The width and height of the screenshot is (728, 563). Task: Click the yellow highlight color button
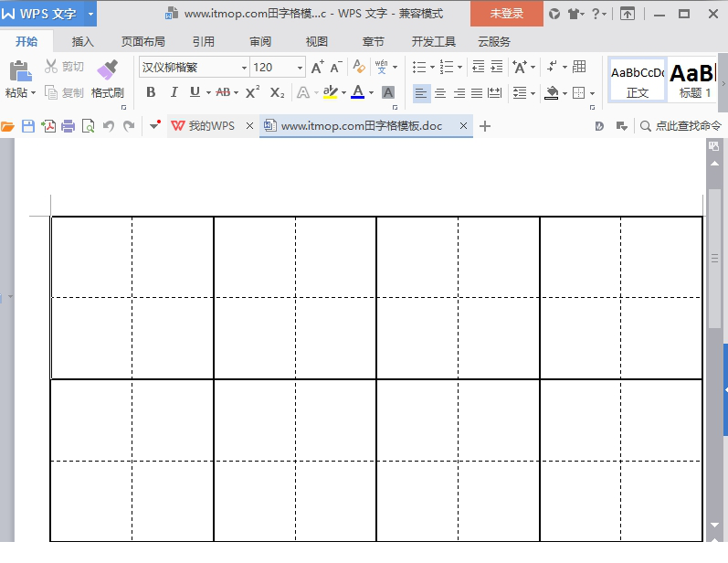(x=330, y=92)
